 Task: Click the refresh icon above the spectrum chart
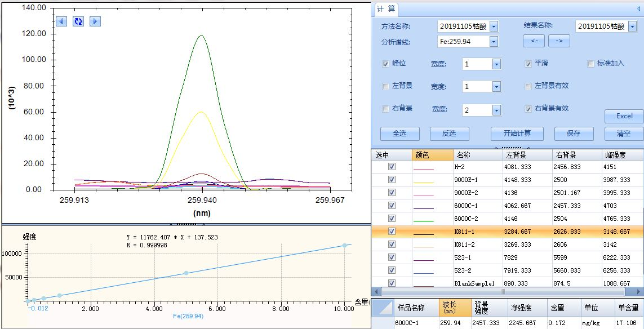pos(78,21)
